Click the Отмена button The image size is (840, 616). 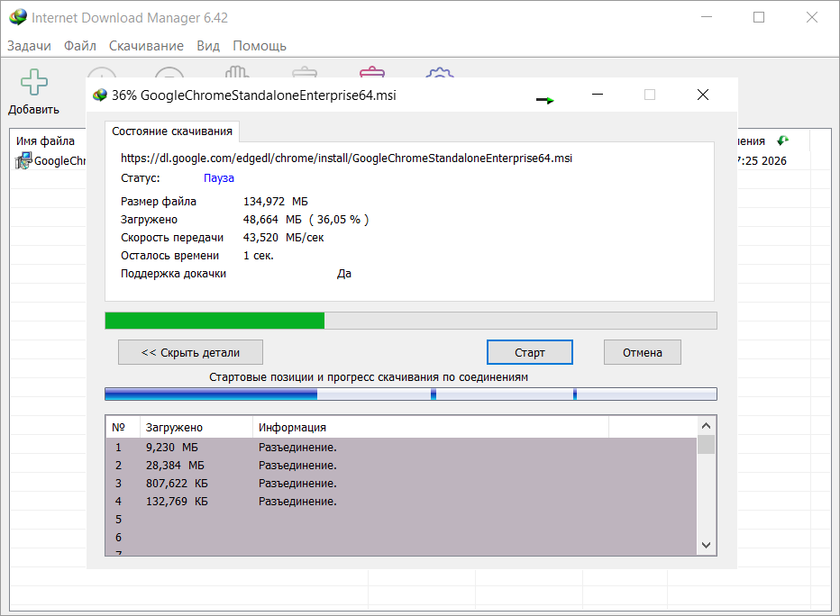point(643,353)
